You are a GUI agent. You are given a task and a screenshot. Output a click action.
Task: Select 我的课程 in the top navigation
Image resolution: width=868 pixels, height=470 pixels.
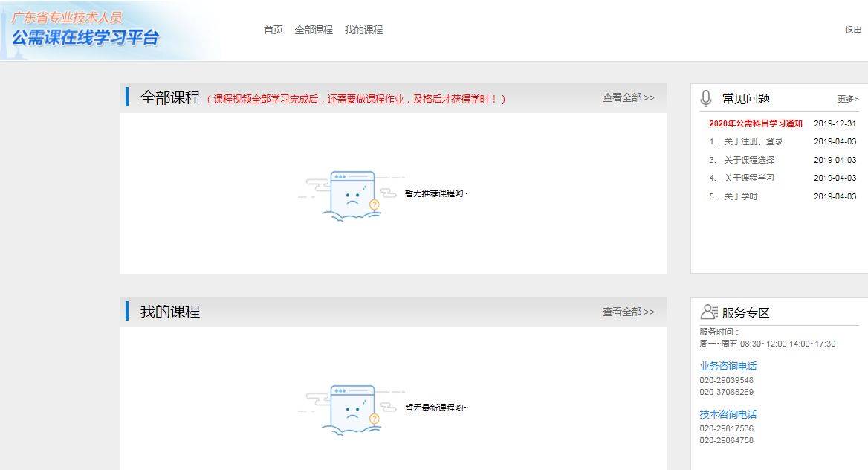[363, 30]
